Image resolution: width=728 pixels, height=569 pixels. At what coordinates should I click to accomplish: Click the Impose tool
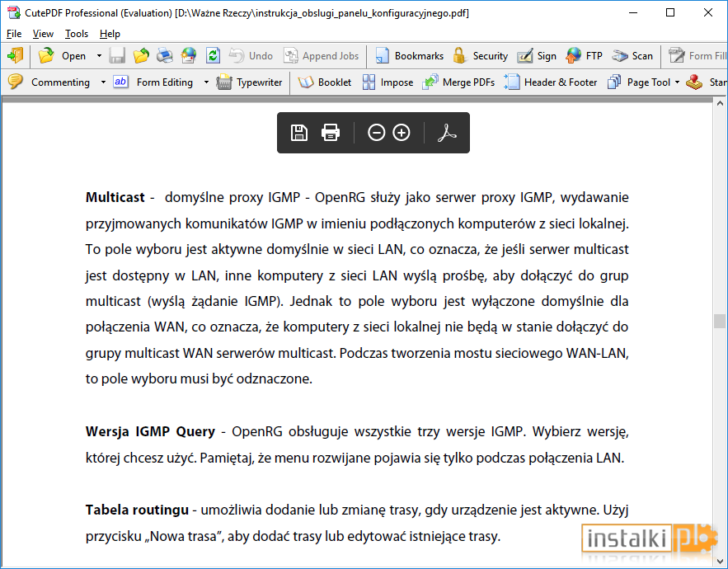(387, 82)
